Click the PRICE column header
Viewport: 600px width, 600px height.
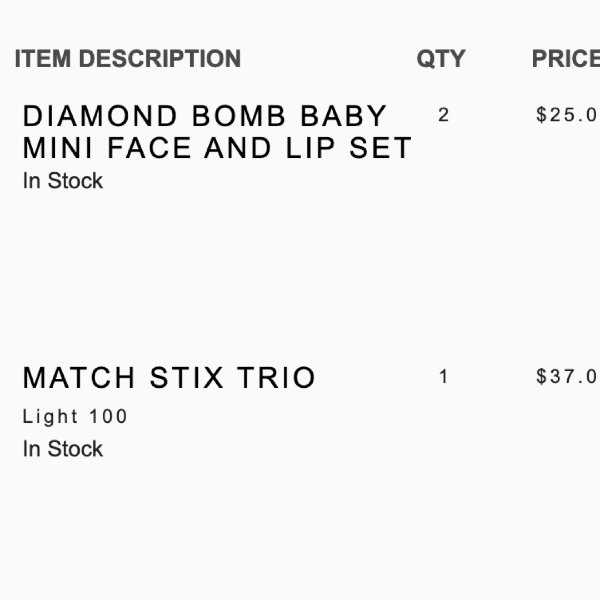(x=566, y=59)
